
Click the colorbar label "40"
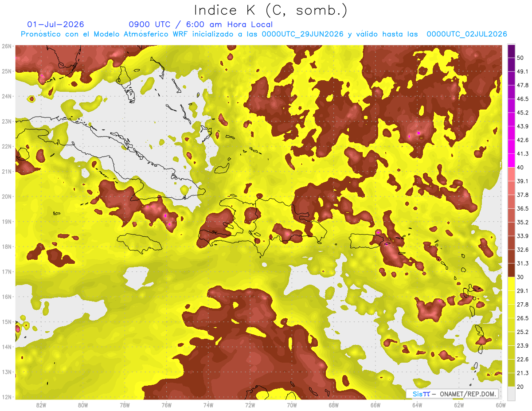[520, 168]
